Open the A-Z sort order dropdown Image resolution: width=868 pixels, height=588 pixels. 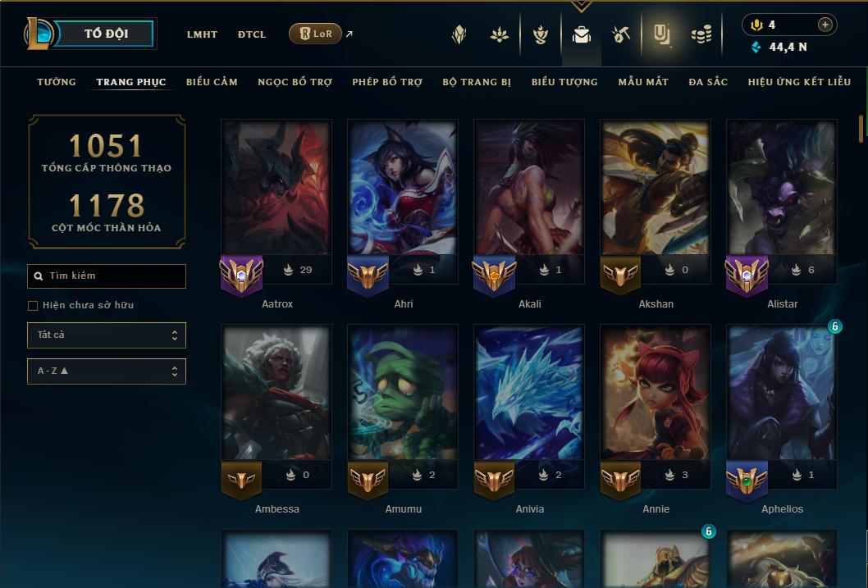107,371
